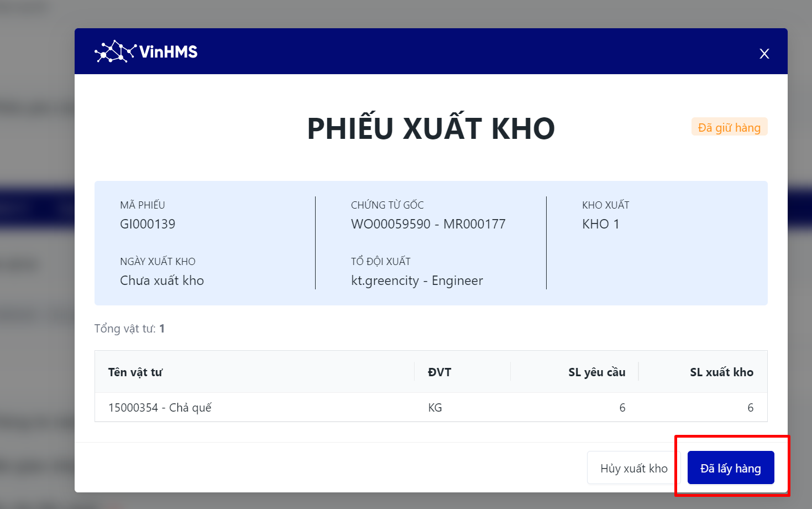Close the Phiếu xuất kho dialog

(764, 54)
